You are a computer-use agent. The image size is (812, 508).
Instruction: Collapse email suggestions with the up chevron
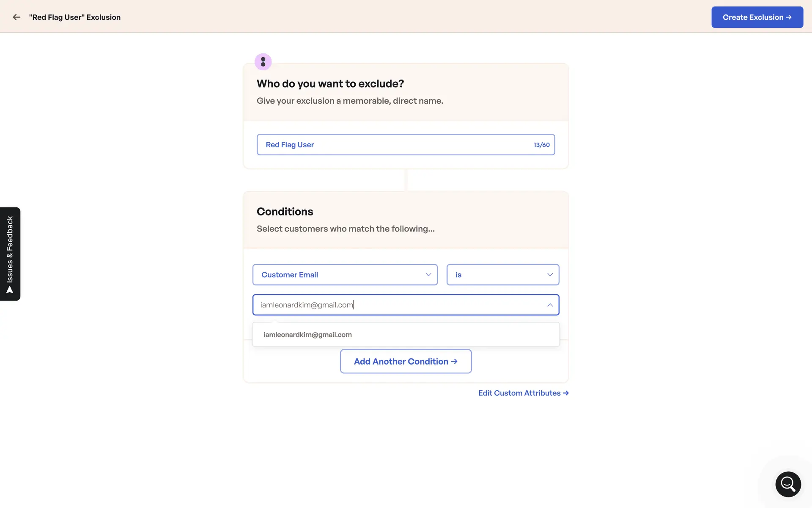[550, 305]
